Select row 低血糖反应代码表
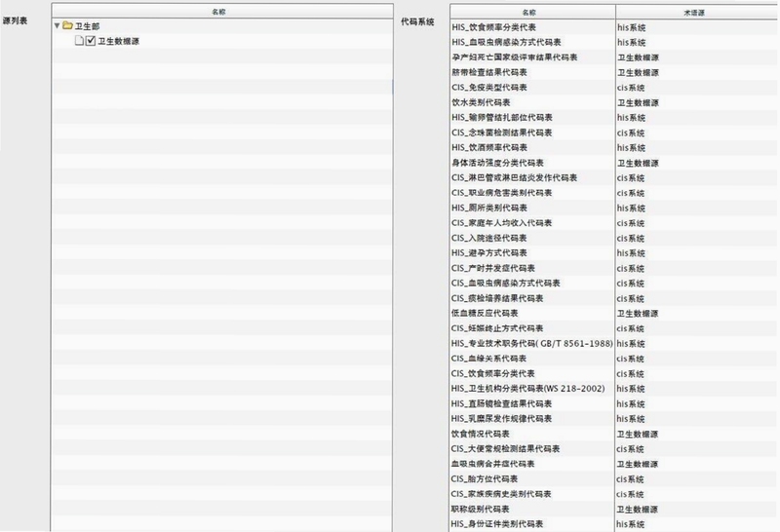Image resolution: width=780 pixels, height=532 pixels. pyautogui.click(x=614, y=313)
